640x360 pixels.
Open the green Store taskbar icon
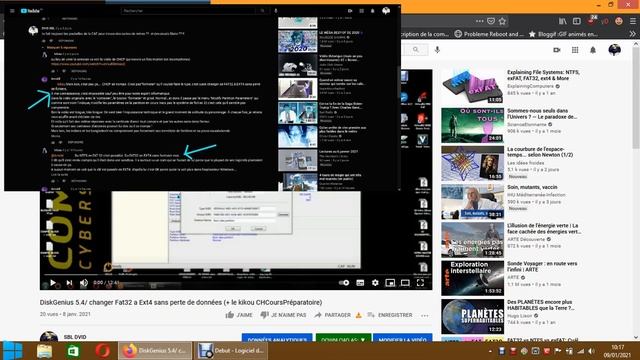[73, 351]
